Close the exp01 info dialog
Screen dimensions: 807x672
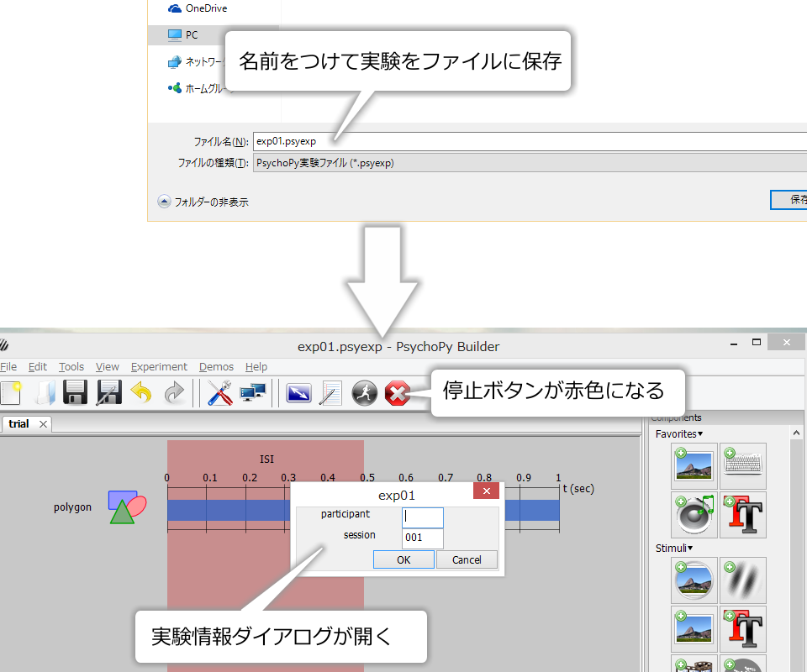tap(487, 491)
